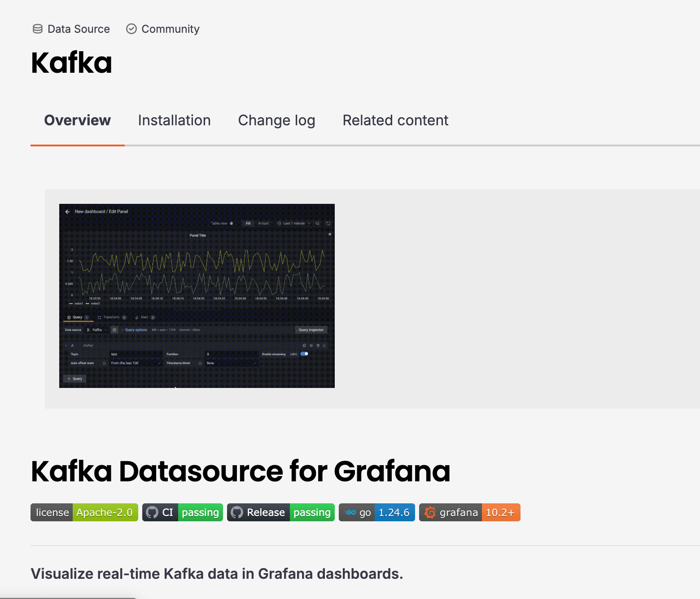
Task: Open the Timestamp Mode dropdown showing Now
Action: click(232, 363)
